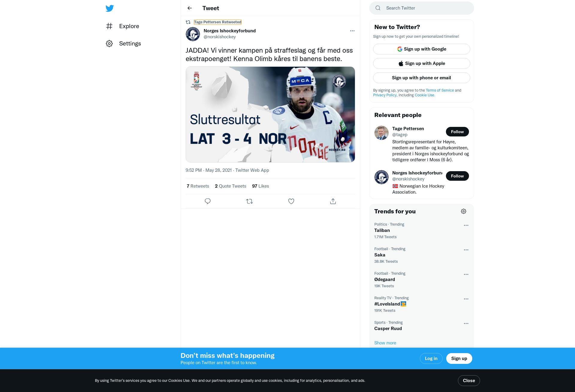Viewport: 575px width, 392px height.
Task: Click the reply speech bubble icon
Action: tap(208, 201)
